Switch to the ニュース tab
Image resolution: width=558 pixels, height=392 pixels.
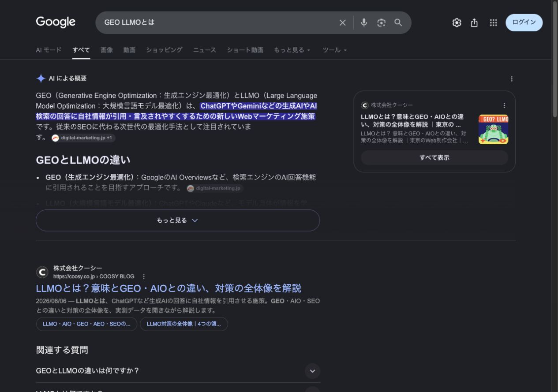[205, 50]
